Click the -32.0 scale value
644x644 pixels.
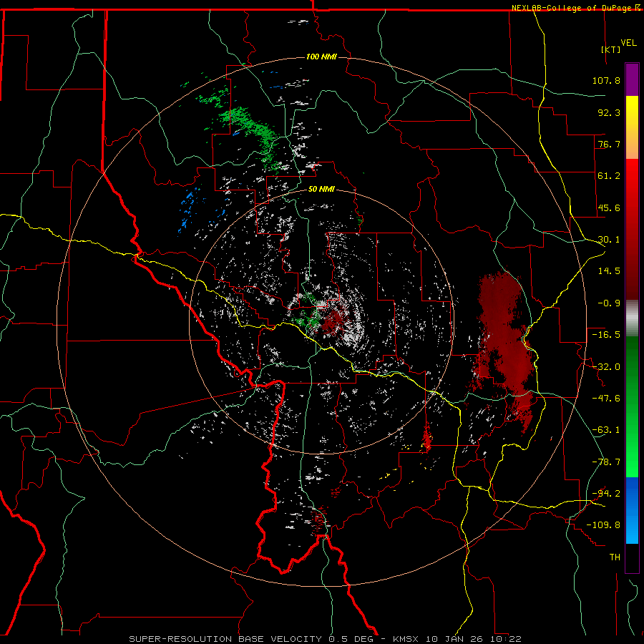point(606,367)
